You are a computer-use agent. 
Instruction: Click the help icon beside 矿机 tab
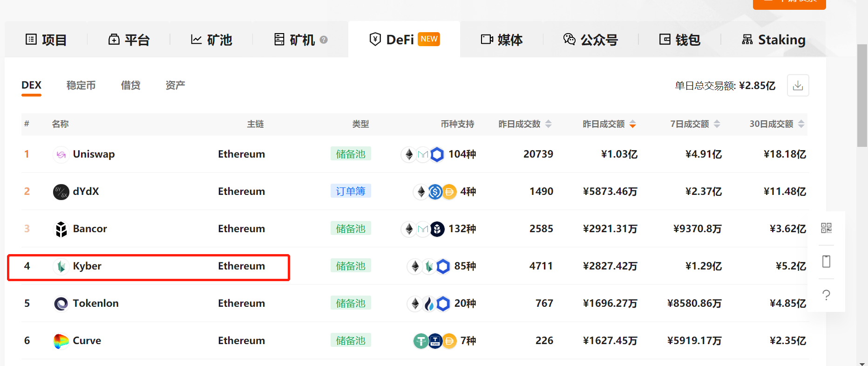pos(324,40)
